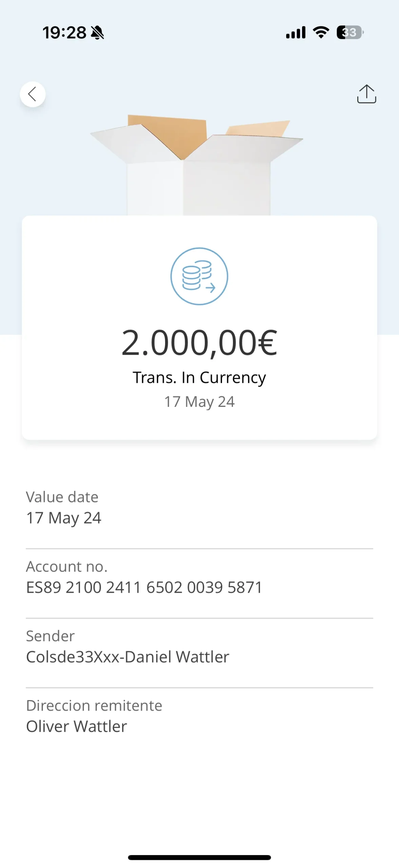Select the value date 17 May 24 row
This screenshot has height=868, width=399.
64,518
